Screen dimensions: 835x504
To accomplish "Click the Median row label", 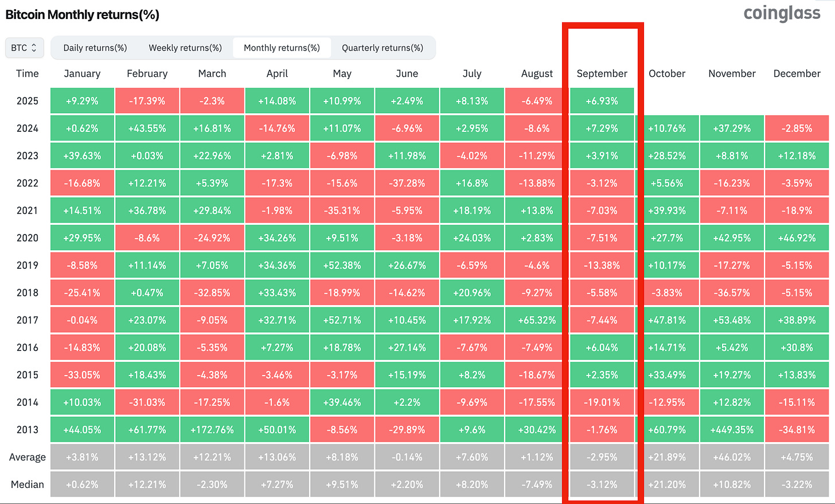I will [x=27, y=485].
